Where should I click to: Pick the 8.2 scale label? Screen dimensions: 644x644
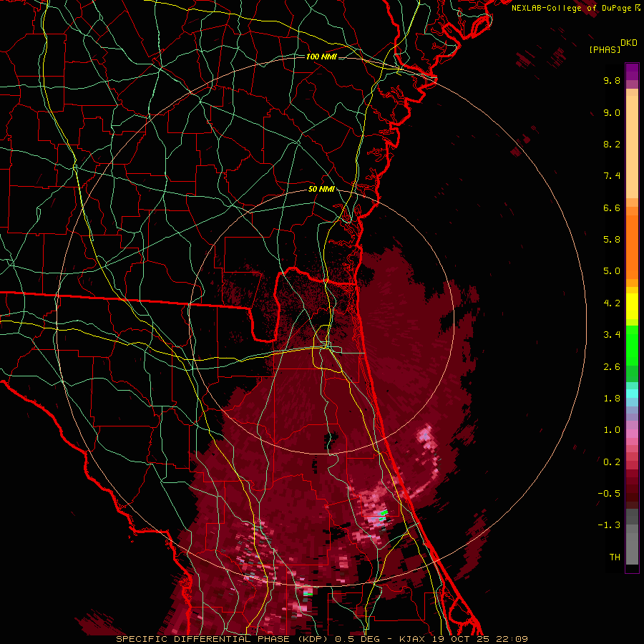[612, 145]
